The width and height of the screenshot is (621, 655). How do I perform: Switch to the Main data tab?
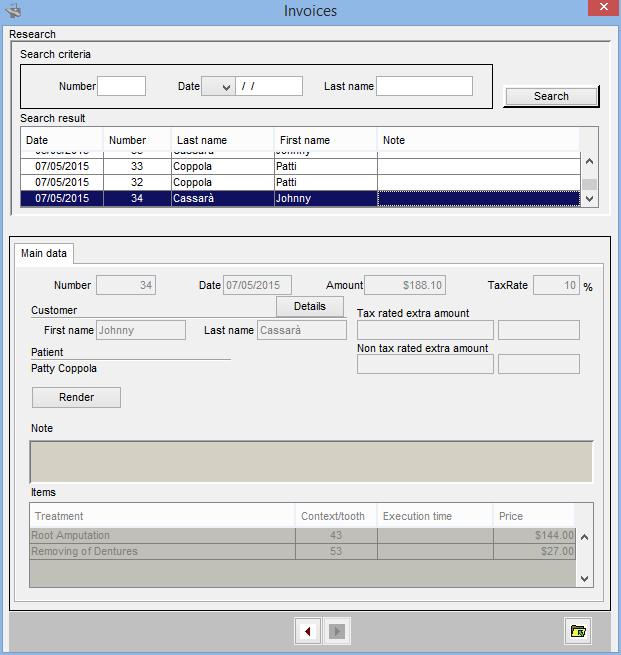(43, 254)
